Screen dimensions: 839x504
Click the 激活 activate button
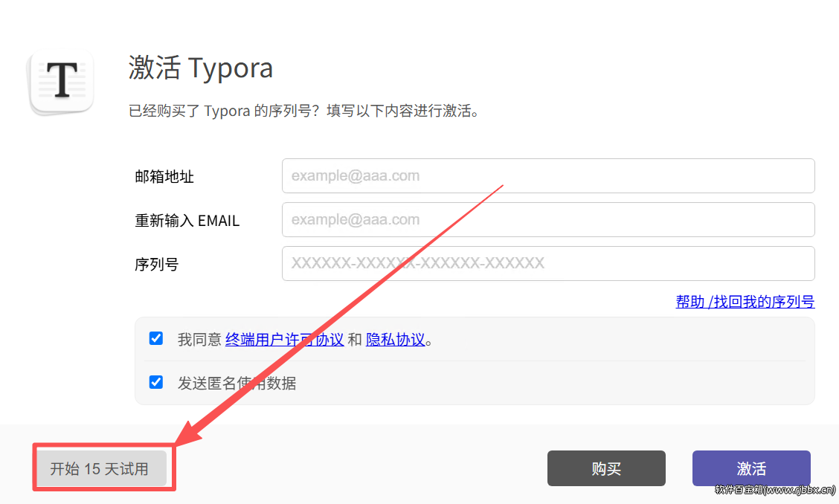751,468
